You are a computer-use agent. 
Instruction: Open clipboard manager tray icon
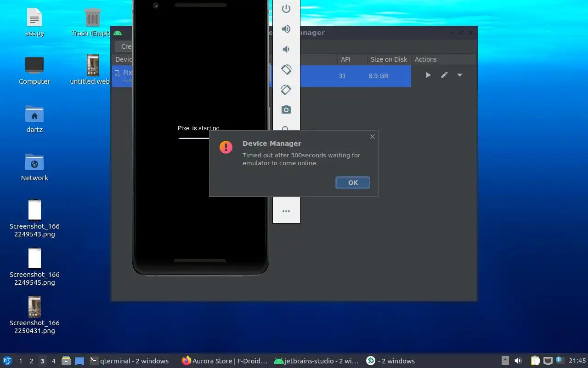[535, 361]
